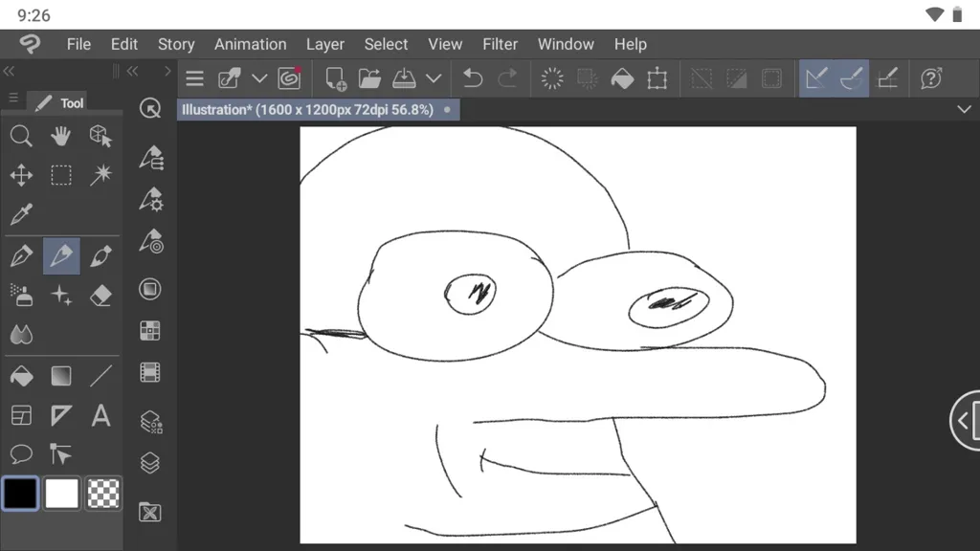Image resolution: width=980 pixels, height=551 pixels.
Task: Select the Operation object cube tool
Action: [100, 136]
